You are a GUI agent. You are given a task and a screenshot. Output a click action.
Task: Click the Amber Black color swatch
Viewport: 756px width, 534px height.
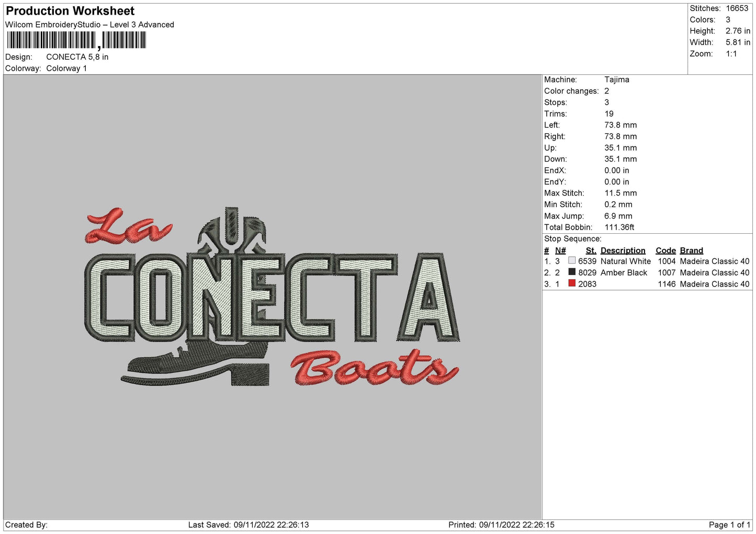point(572,272)
